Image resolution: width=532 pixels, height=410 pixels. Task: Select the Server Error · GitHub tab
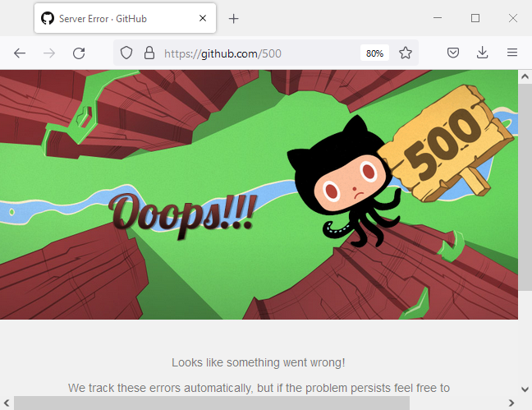click(x=125, y=18)
